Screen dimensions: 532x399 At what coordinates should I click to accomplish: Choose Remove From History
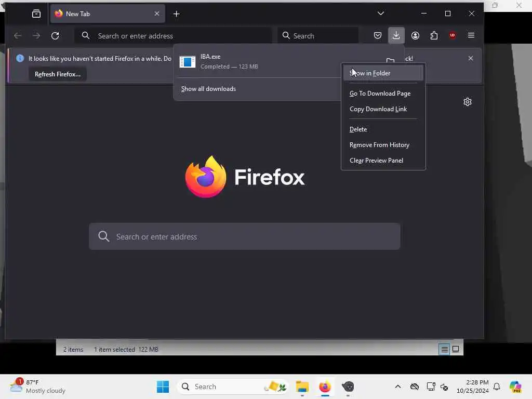pyautogui.click(x=383, y=145)
